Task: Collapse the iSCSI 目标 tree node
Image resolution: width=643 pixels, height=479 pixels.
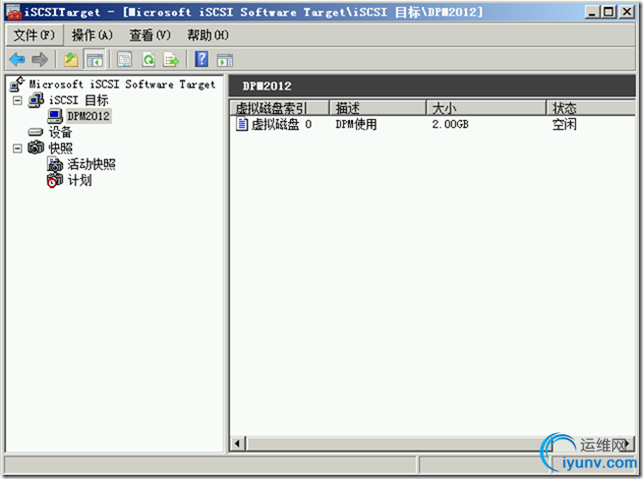Action: point(17,100)
